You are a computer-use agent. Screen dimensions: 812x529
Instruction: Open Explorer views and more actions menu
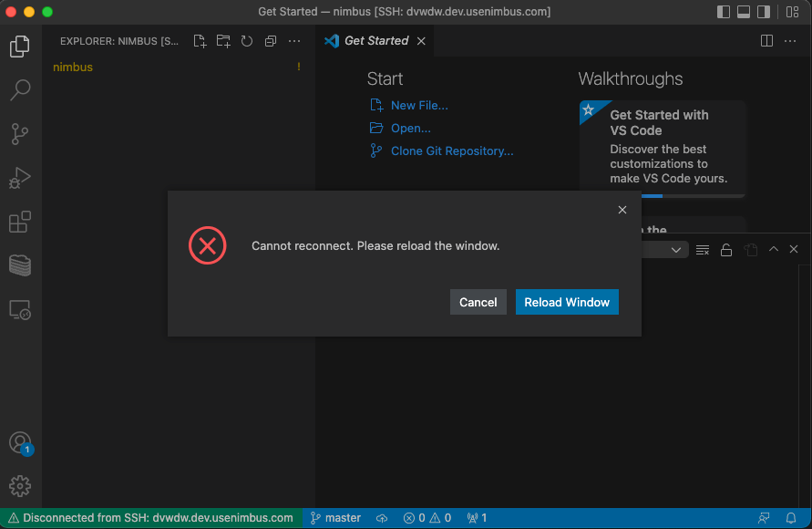(294, 41)
